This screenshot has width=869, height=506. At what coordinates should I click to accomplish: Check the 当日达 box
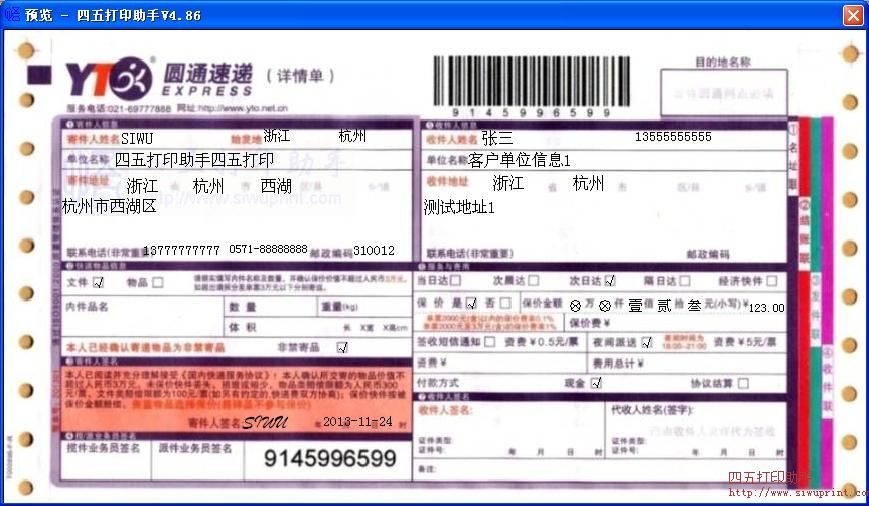coord(455,280)
